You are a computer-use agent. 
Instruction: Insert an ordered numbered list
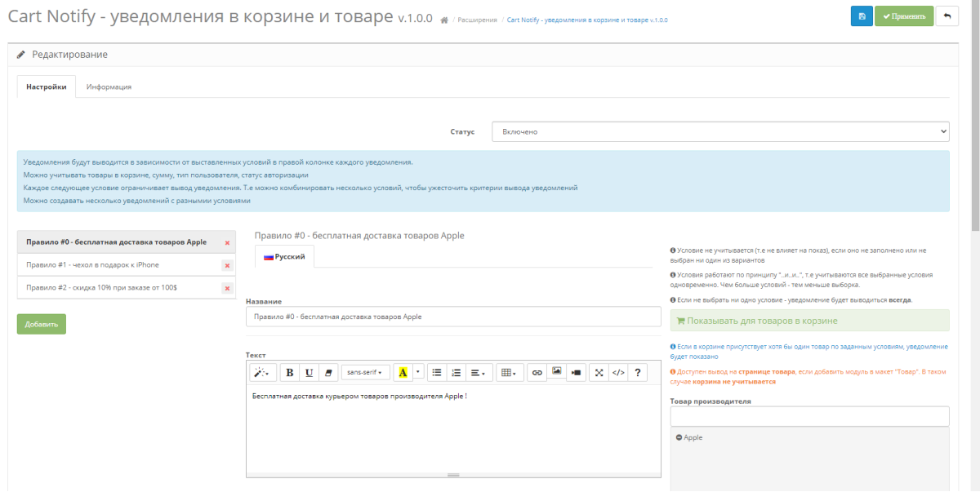coord(457,372)
